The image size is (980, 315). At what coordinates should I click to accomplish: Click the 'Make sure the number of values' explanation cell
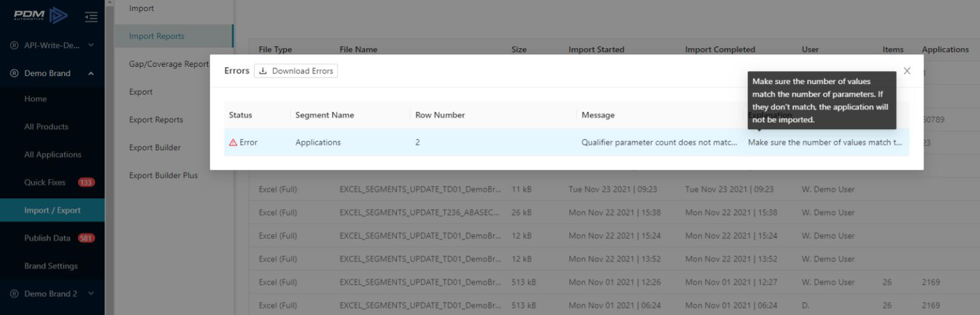point(825,142)
